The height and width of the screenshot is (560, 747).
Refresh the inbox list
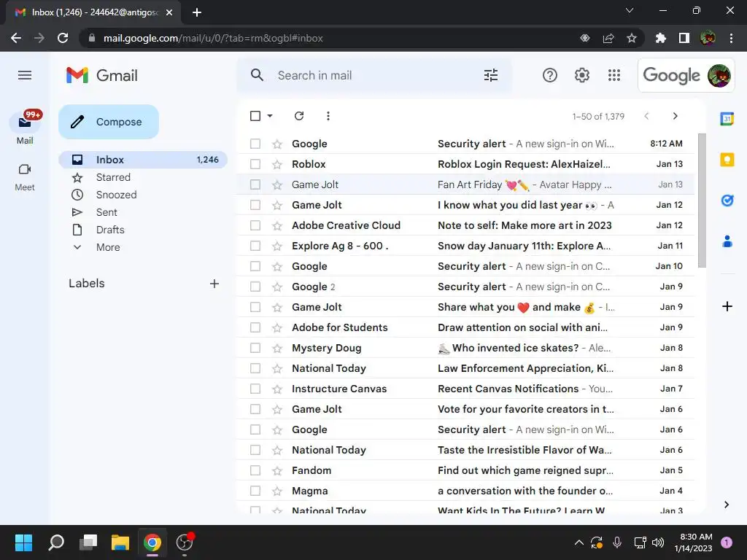(298, 116)
